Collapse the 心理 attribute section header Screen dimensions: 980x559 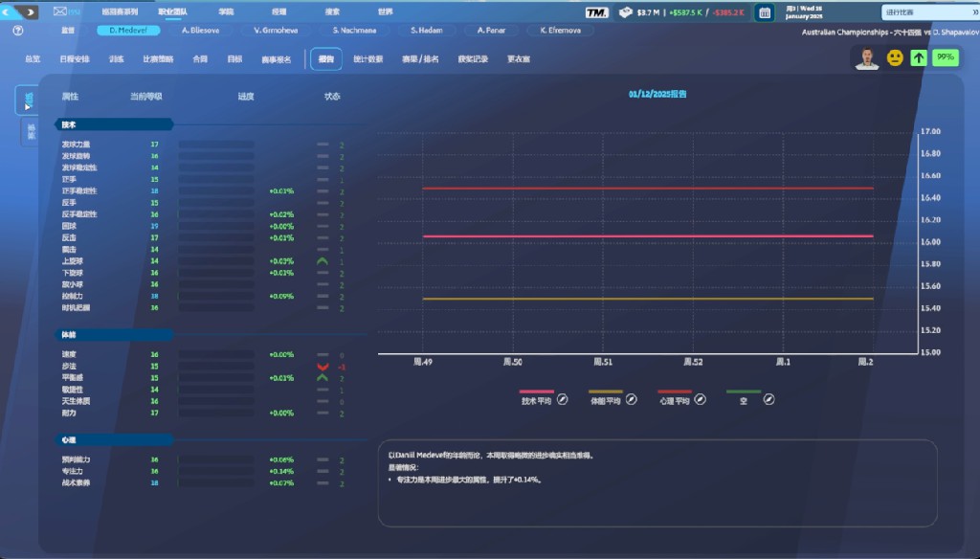[114, 439]
